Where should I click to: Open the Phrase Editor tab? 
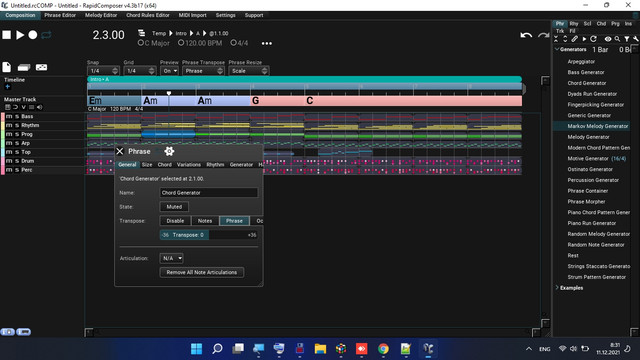pyautogui.click(x=60, y=15)
